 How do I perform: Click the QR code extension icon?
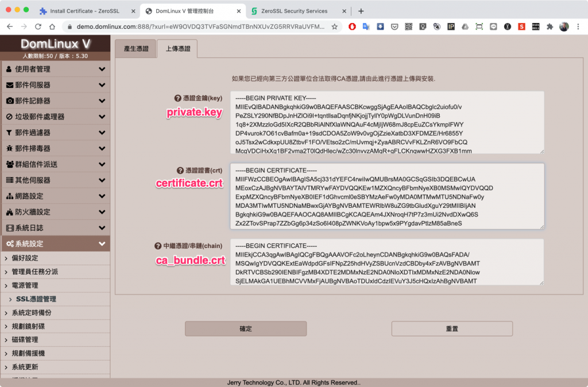pos(408,26)
